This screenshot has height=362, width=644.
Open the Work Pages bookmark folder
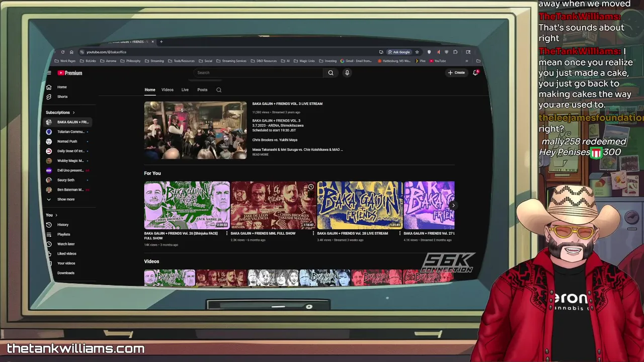[x=65, y=61]
